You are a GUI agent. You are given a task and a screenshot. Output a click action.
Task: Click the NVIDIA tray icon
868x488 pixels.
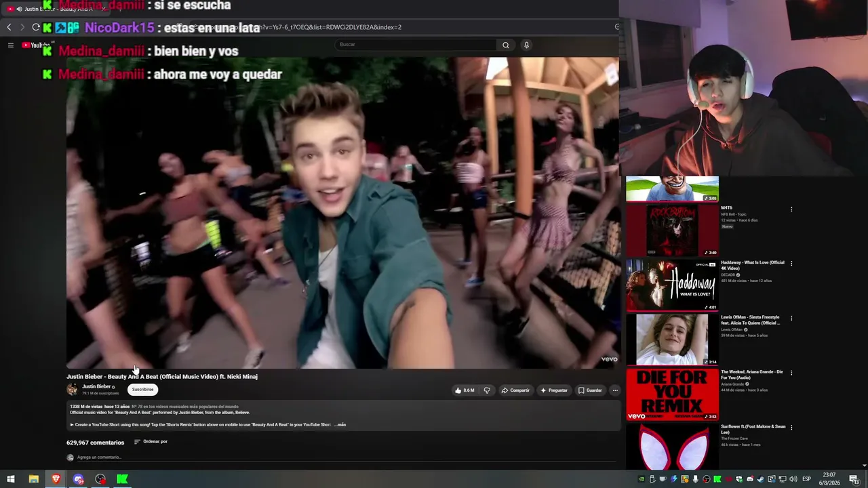click(641, 479)
